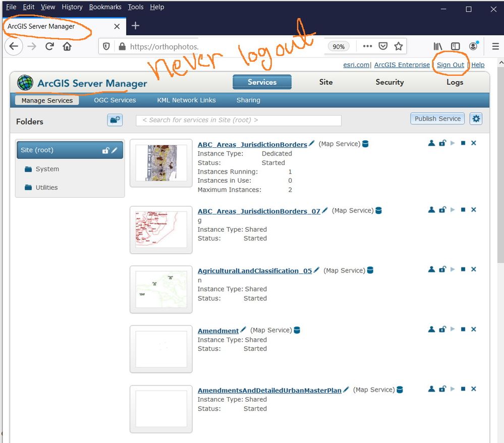Open the Help link at the page top

click(478, 65)
